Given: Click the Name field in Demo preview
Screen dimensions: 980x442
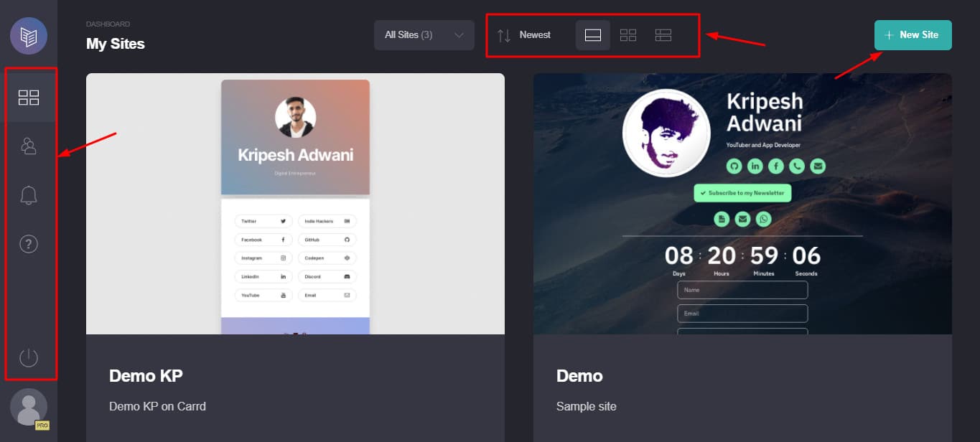Looking at the screenshot, I should coord(742,290).
